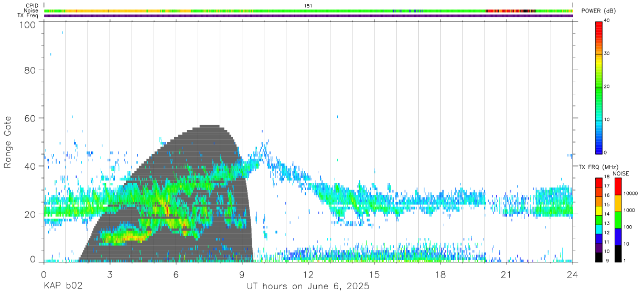The image size is (644, 297).
Task: Click the 24 hour tick on the UT axis
Action: (573, 275)
